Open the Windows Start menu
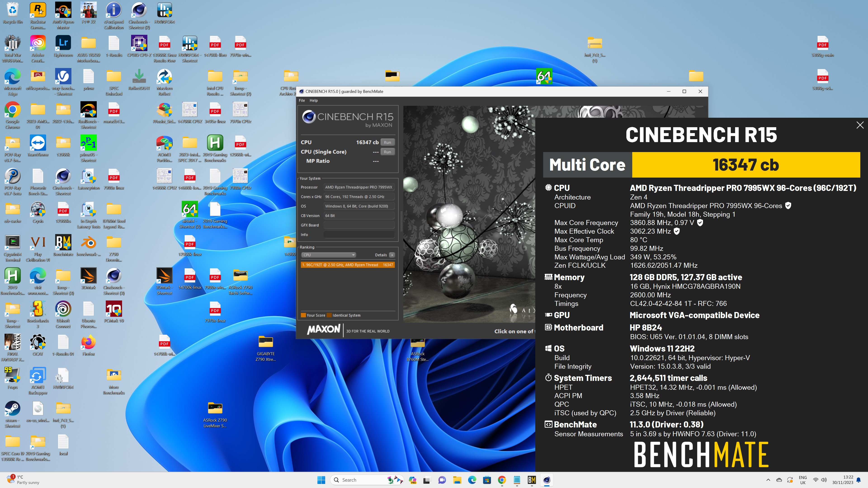The width and height of the screenshot is (868, 488). 321,480
